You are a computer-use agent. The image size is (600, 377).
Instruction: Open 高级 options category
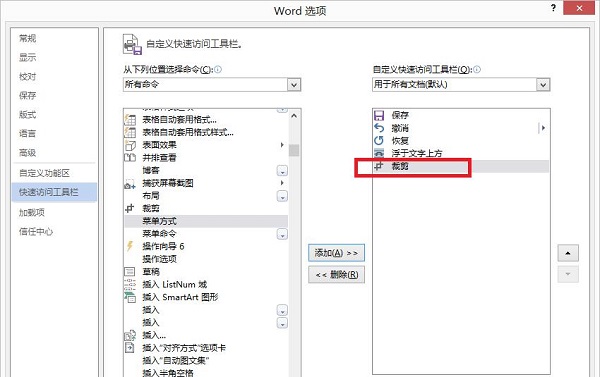(x=28, y=153)
